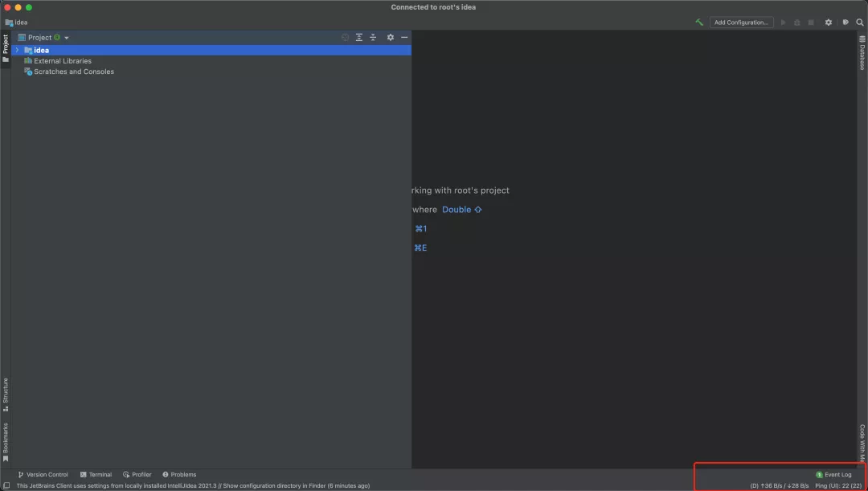Toggle tool window bars corner icon
Screen dimensions: 868x491
[x=6, y=485]
